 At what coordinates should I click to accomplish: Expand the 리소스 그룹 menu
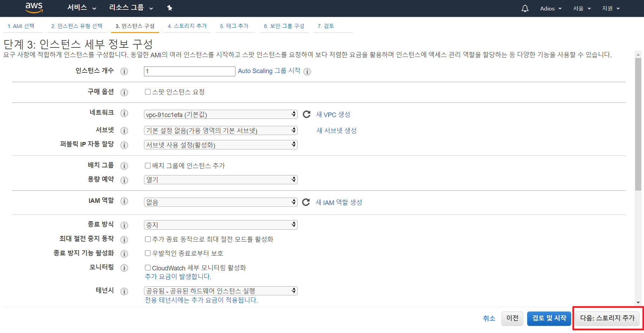(131, 8)
